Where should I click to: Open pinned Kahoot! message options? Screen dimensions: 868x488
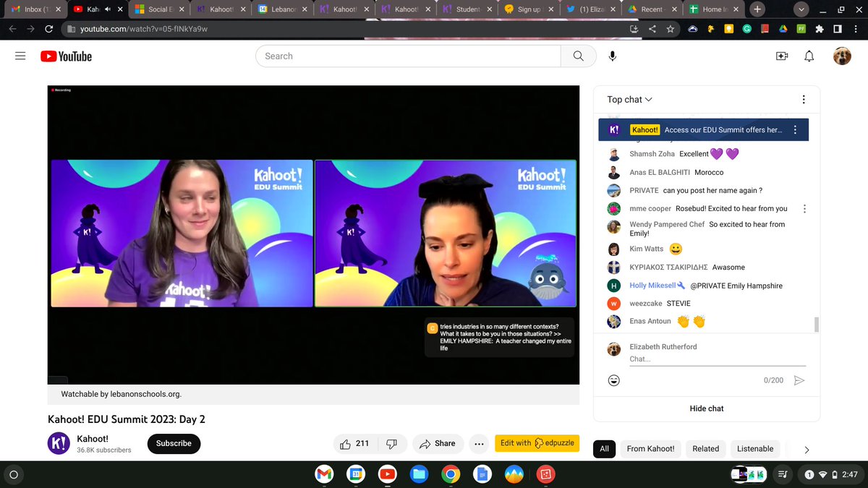click(796, 130)
